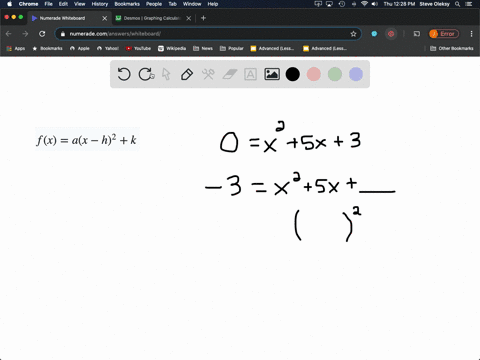
Task: Open the History menu
Action: (100, 4)
